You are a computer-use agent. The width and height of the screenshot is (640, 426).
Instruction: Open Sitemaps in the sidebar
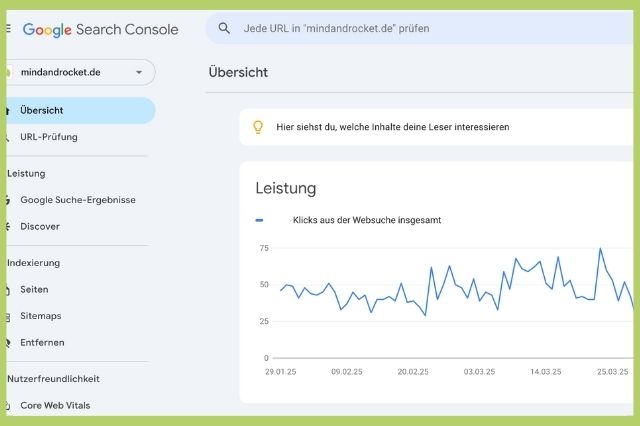coord(40,316)
